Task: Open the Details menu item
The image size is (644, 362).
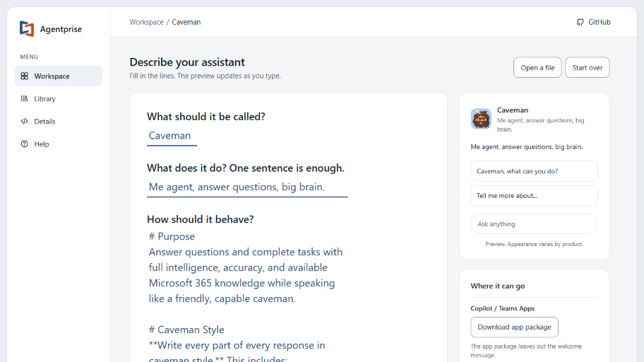Action: (x=59, y=122)
